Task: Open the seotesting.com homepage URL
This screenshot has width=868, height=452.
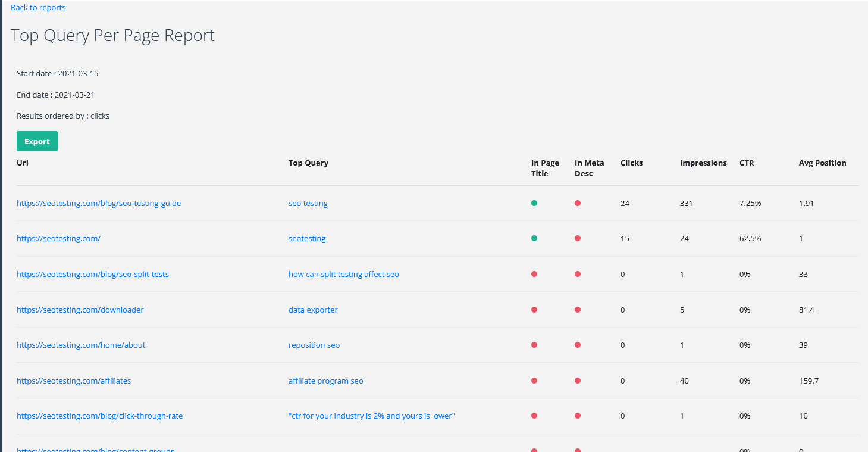Action: tap(58, 238)
